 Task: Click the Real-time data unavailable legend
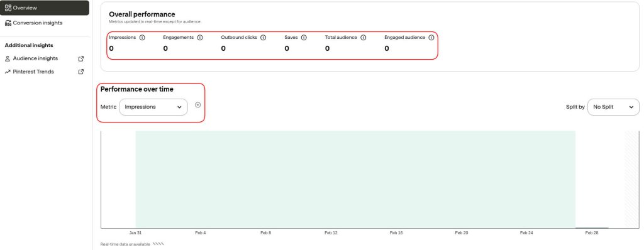coord(132,244)
